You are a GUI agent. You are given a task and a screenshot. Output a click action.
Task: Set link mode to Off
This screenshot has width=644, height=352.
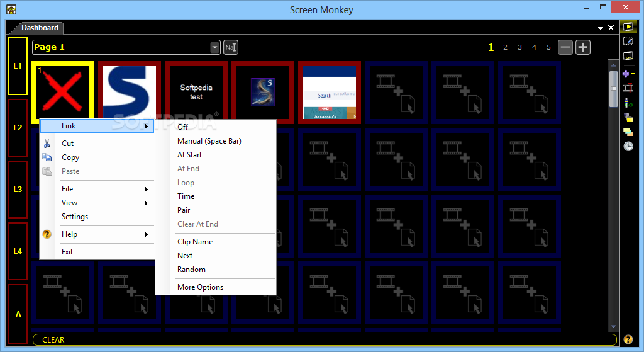216,127
